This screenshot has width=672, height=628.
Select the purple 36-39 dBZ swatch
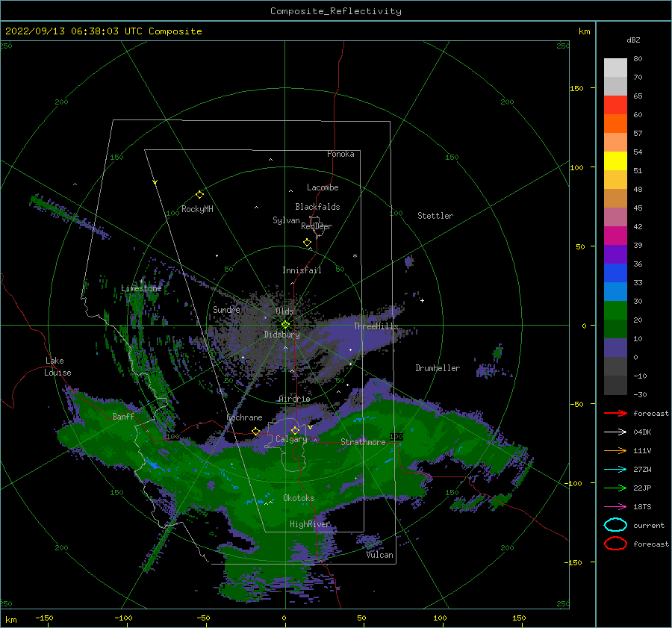click(615, 255)
